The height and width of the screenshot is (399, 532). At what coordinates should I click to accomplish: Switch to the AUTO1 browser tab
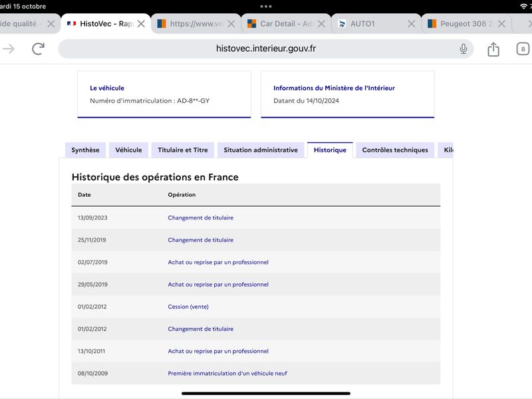pos(376,24)
